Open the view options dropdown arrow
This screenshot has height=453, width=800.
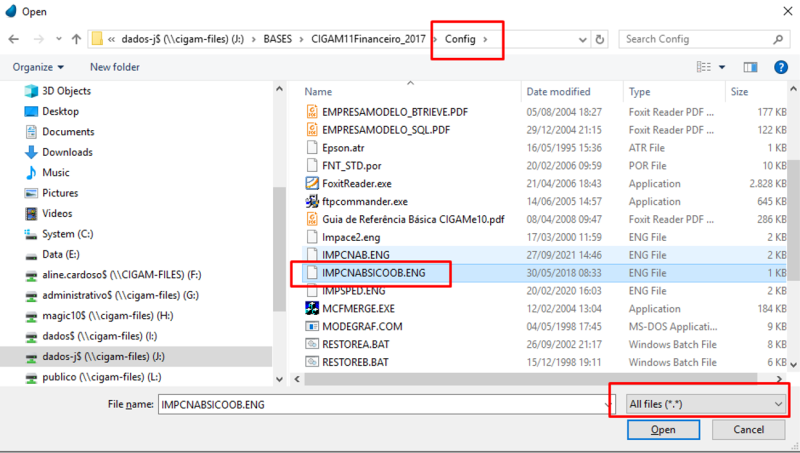pos(722,67)
